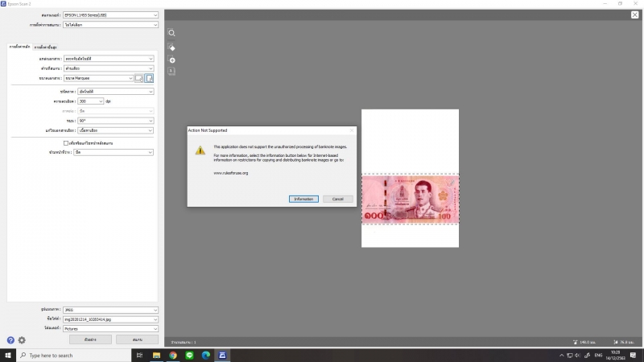Click the scanned 100 baht banknote preview
The image size is (644, 362).
(x=411, y=199)
